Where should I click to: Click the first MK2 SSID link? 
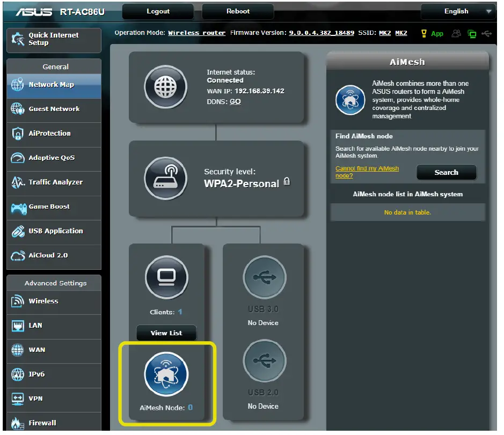(385, 33)
